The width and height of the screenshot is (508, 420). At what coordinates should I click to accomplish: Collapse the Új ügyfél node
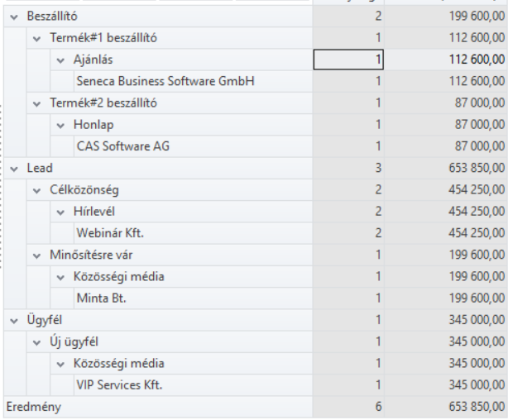point(37,341)
